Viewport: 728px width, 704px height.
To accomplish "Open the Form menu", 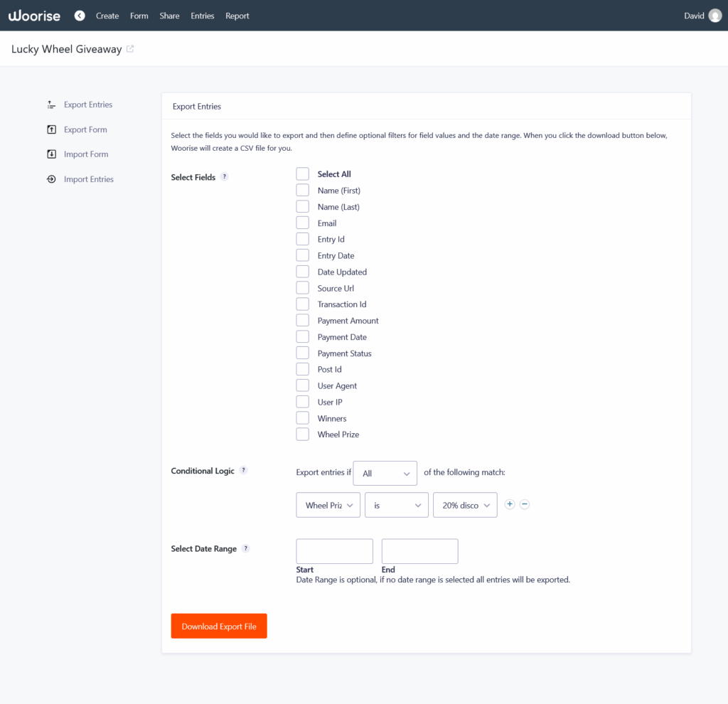I will pyautogui.click(x=139, y=16).
